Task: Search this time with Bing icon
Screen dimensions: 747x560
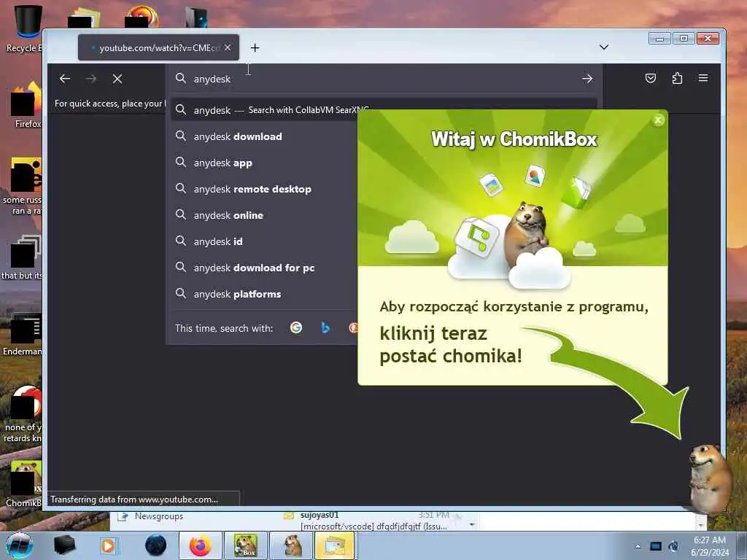Action: (325, 327)
